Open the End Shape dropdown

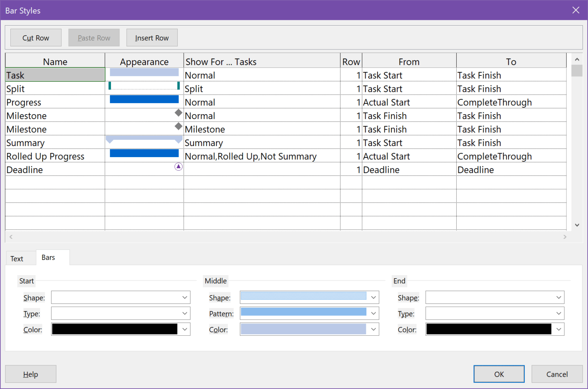[x=495, y=297]
